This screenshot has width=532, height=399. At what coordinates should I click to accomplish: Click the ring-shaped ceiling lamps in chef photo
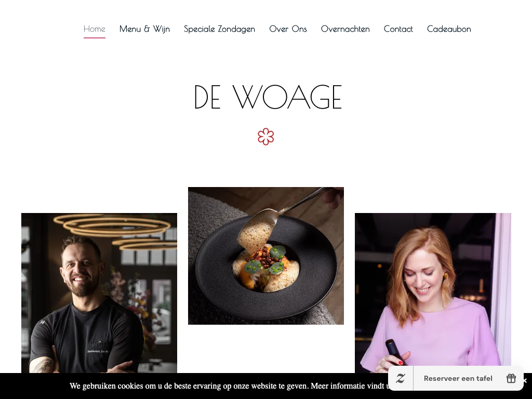[x=115, y=231]
